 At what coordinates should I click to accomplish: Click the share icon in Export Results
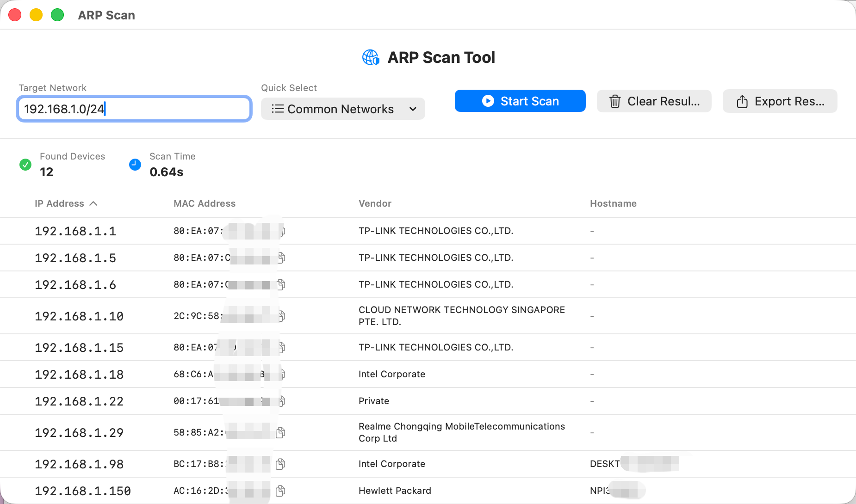point(742,101)
